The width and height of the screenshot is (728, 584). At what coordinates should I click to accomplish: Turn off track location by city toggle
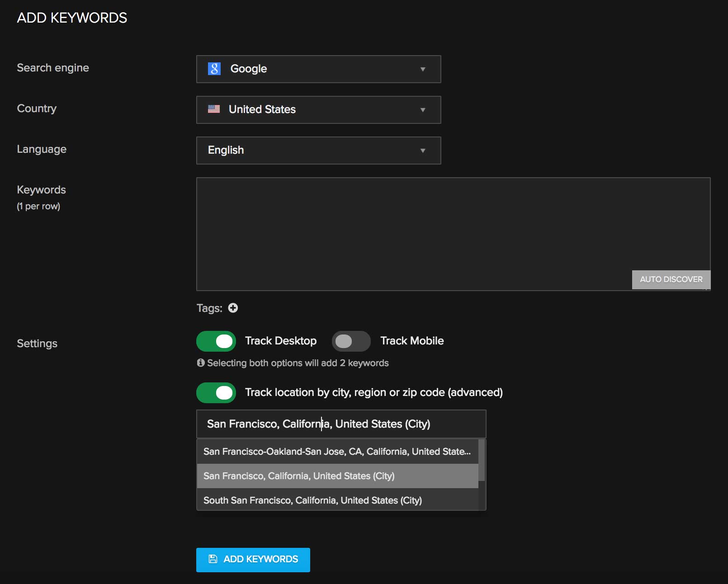point(216,393)
